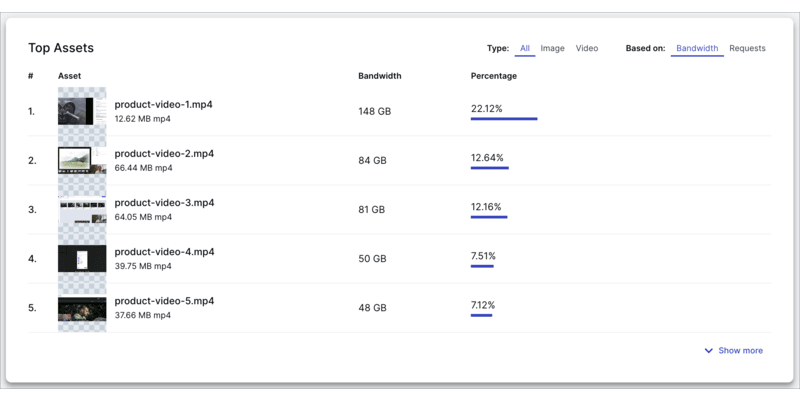
Task: Select the product-video-3.mp4 file name
Action: click(x=164, y=203)
